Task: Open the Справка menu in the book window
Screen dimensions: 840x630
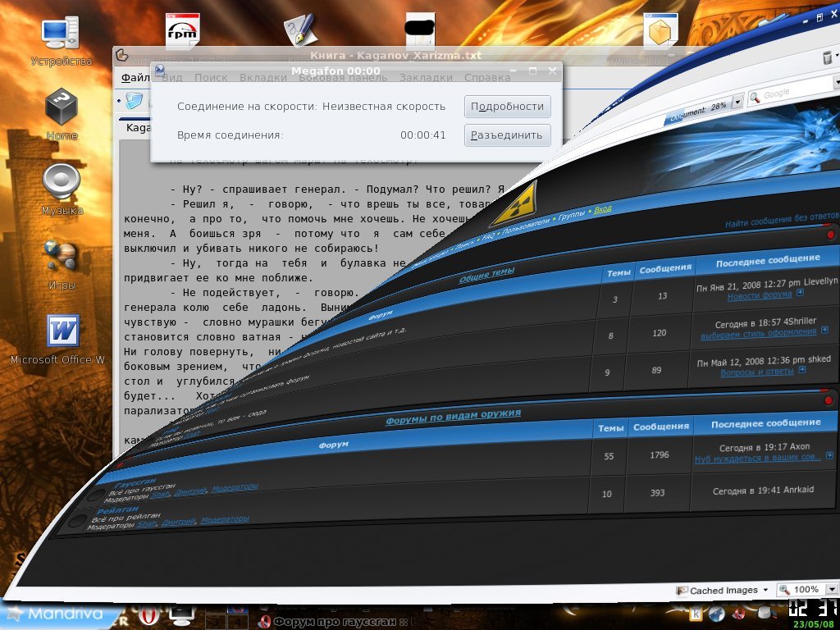Action: (x=487, y=78)
